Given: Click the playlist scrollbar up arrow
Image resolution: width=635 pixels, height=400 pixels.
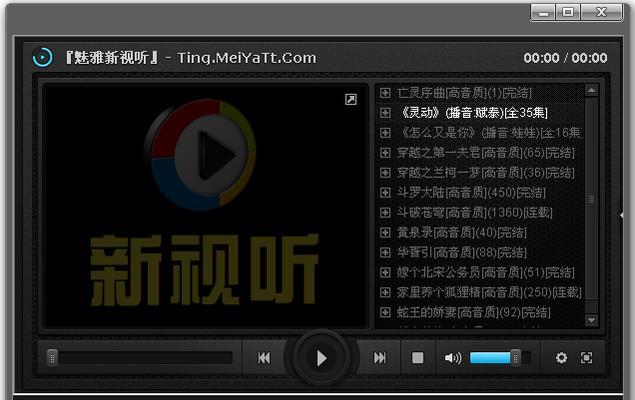Looking at the screenshot, I should coord(591,91).
